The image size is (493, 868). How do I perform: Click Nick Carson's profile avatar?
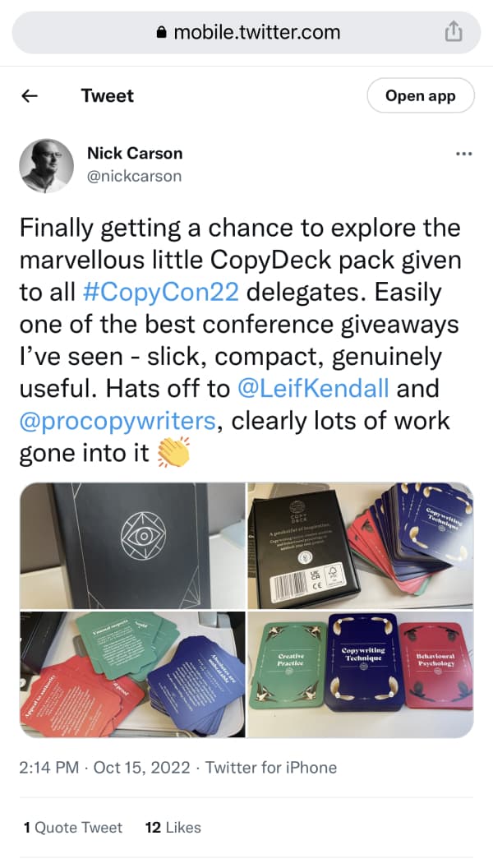47,165
